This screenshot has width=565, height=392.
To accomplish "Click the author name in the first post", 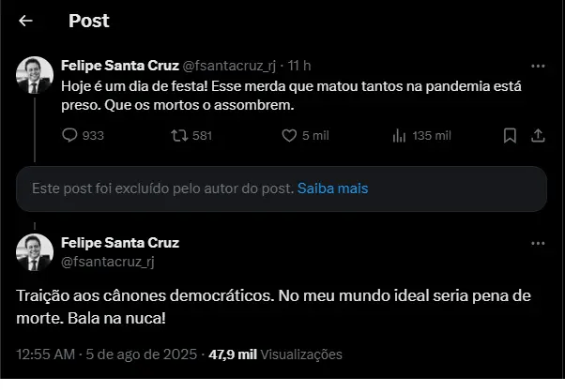I will [119, 66].
